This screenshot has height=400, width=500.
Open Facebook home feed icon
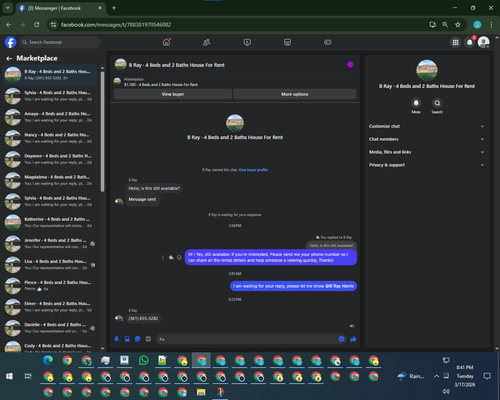[166, 42]
